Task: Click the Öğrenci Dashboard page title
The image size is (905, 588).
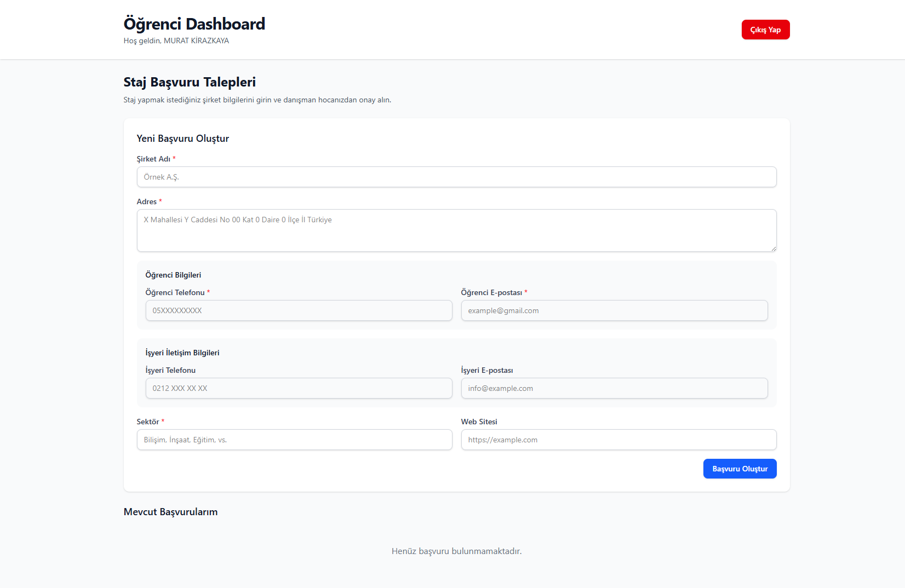Action: coord(194,24)
